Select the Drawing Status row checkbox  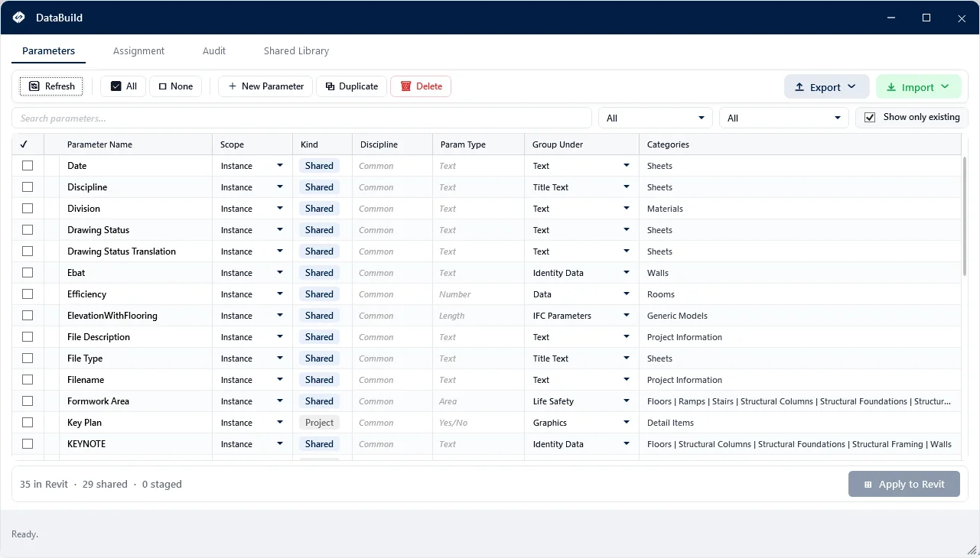(x=28, y=230)
